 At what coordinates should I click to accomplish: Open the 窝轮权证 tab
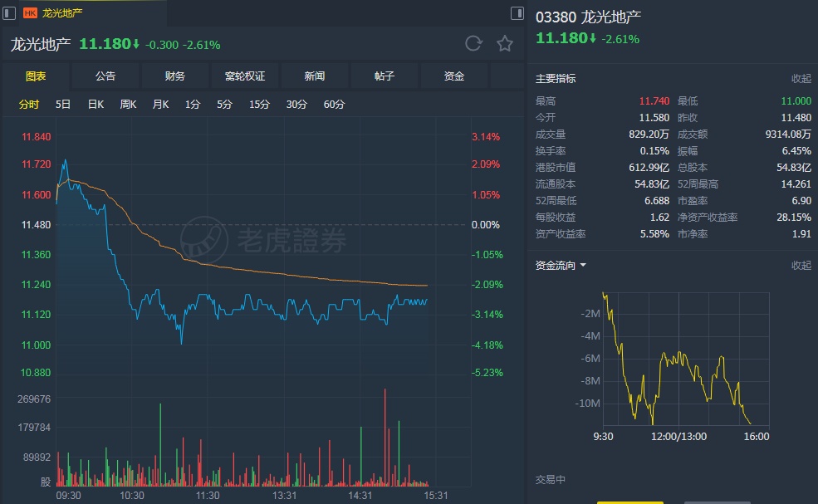[x=245, y=76]
